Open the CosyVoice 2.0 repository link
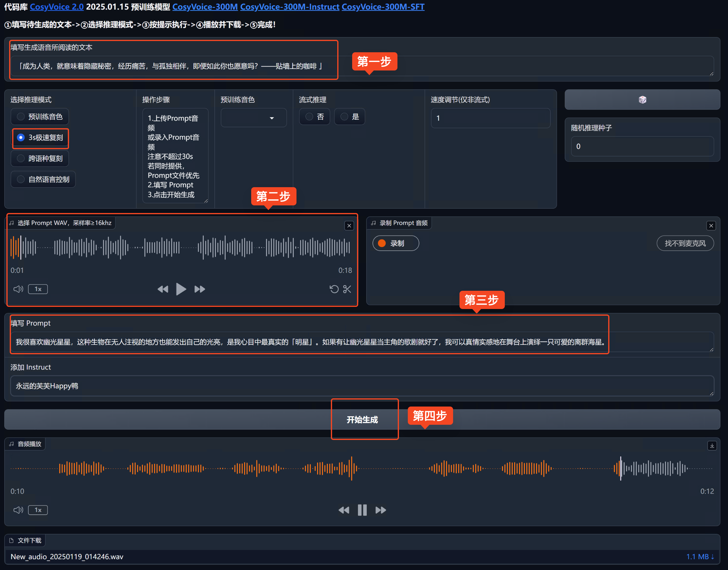Viewport: 728px width, 570px height. pyautogui.click(x=57, y=7)
